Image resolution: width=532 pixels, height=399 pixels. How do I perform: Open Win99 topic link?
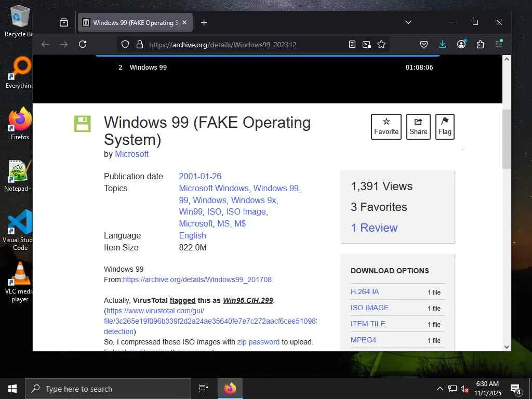coord(191,212)
